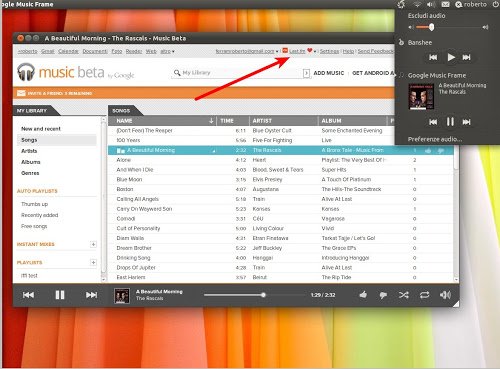Screen dimensions: 500x369
Task: Expand the altro dropdown in Google bar
Action: 167,51
